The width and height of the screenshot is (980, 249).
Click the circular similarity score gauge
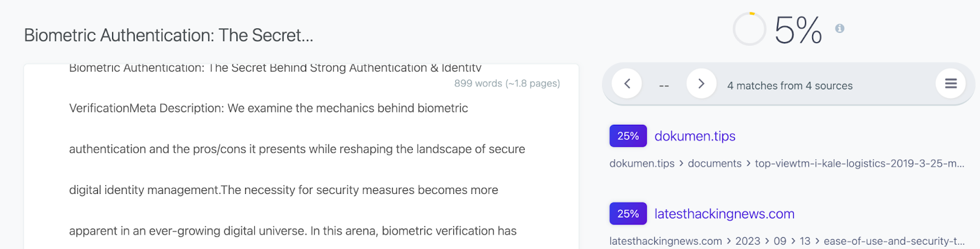point(750,29)
